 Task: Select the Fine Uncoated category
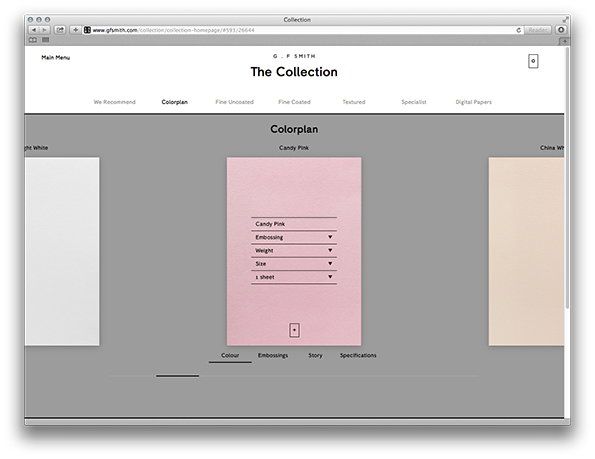pyautogui.click(x=235, y=102)
